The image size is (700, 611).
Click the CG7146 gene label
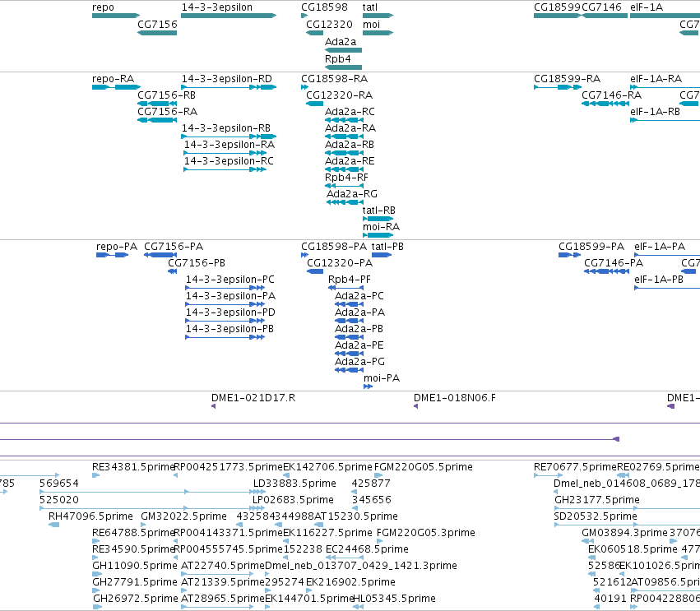(602, 7)
